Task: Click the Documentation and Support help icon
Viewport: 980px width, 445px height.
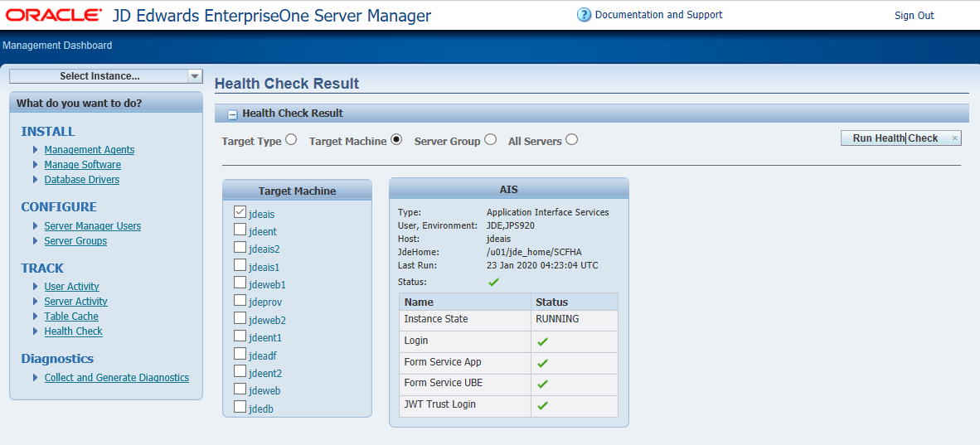Action: (x=584, y=15)
